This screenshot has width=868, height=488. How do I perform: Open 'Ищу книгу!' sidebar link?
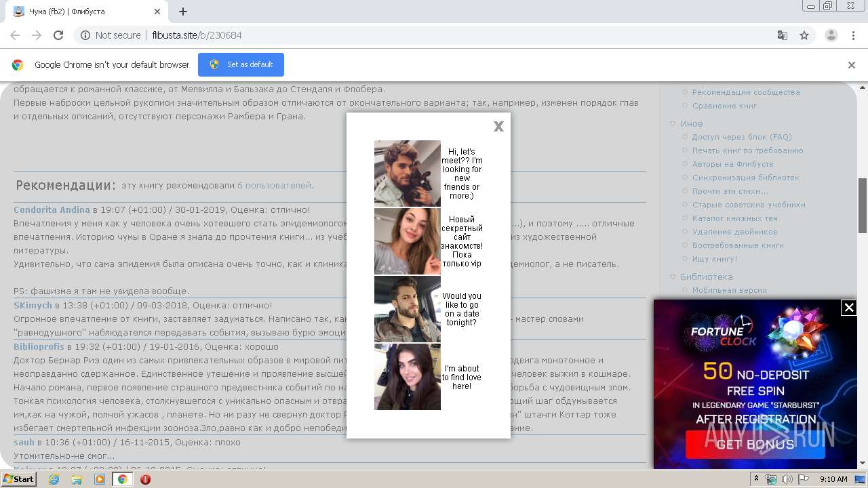click(714, 259)
